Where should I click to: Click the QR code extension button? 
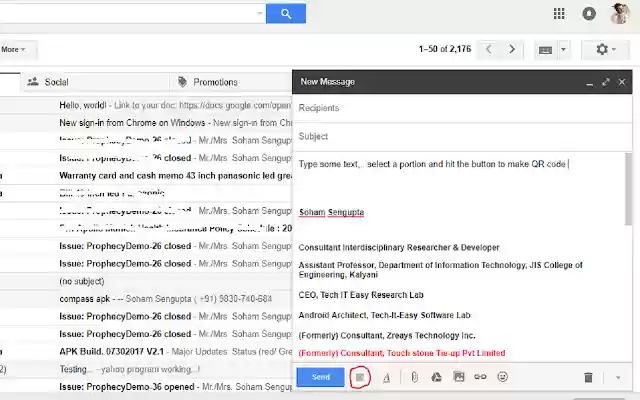click(360, 377)
